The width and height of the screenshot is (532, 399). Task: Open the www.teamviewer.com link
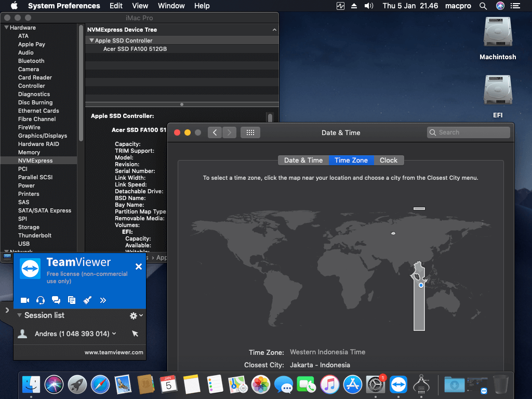click(114, 352)
